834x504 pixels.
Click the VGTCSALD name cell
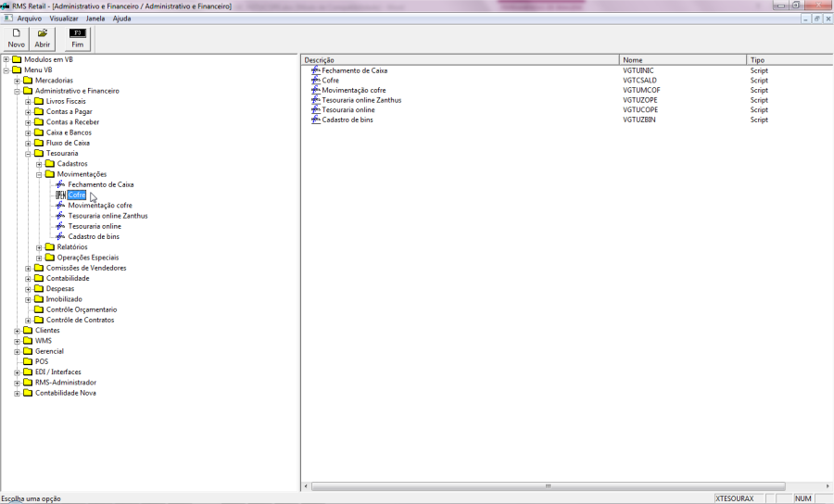click(639, 81)
